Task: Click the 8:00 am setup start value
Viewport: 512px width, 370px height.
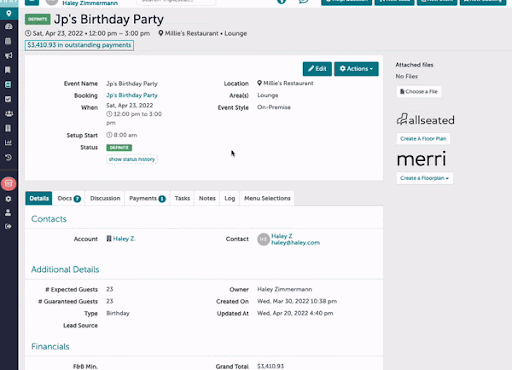Action: point(122,135)
